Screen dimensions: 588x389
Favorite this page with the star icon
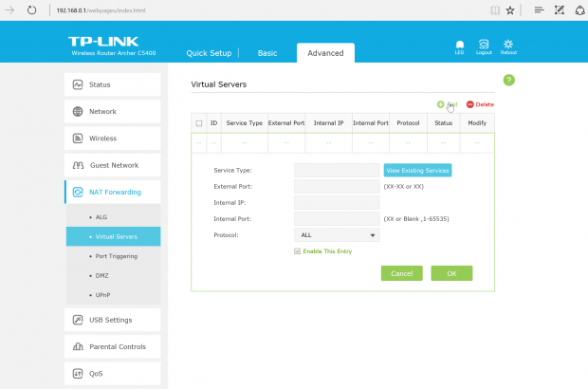pos(510,9)
